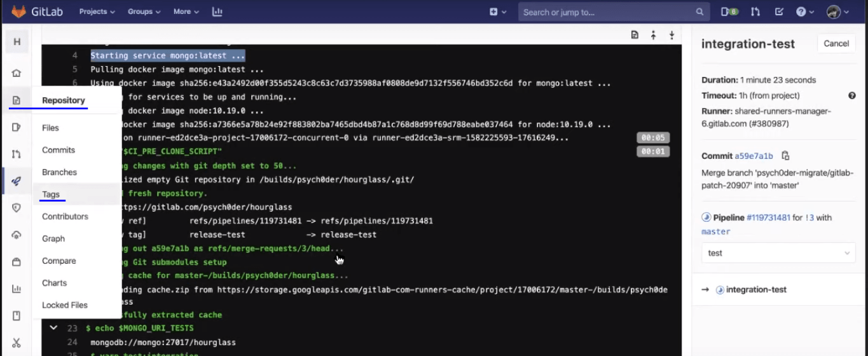Click log line 'Pulling docker image mongo:latest'

(x=177, y=69)
